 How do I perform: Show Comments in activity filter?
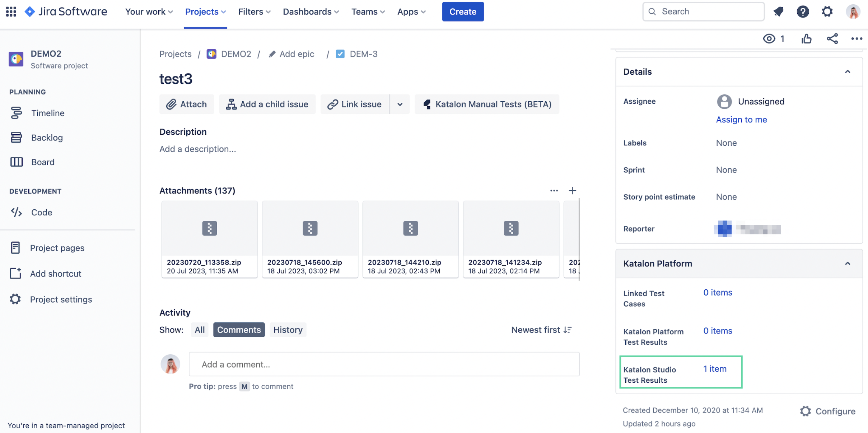(x=239, y=330)
